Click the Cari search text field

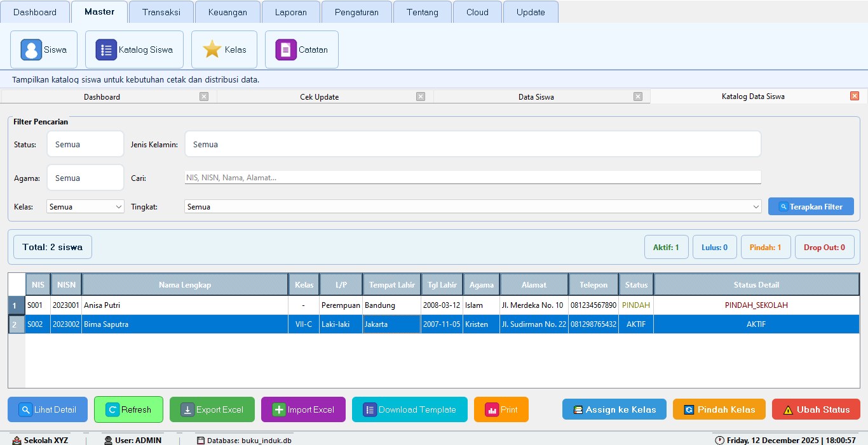(x=472, y=178)
